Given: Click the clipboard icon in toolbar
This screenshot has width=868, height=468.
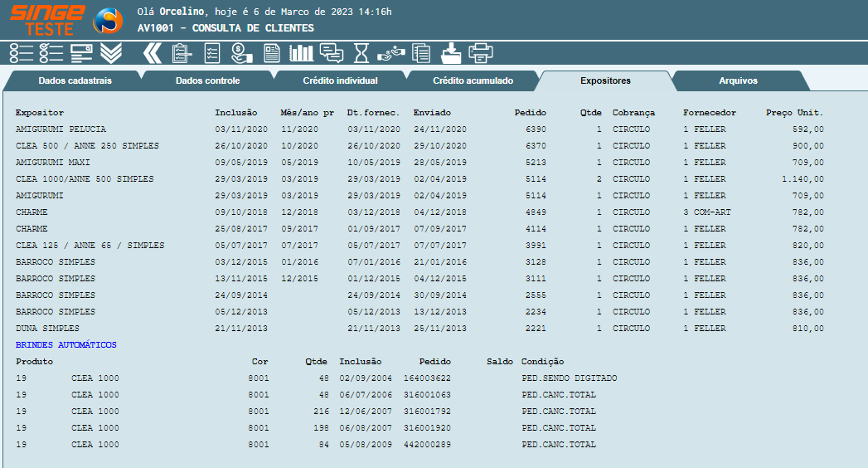Looking at the screenshot, I should tap(181, 54).
